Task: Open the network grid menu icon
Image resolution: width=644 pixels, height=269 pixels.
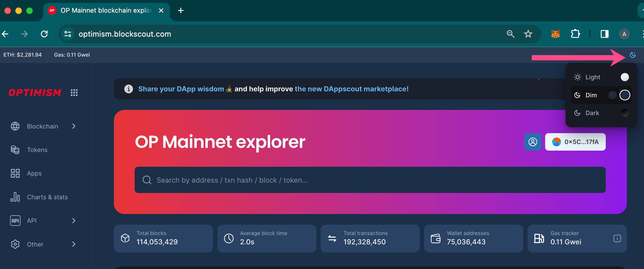Action: click(74, 93)
